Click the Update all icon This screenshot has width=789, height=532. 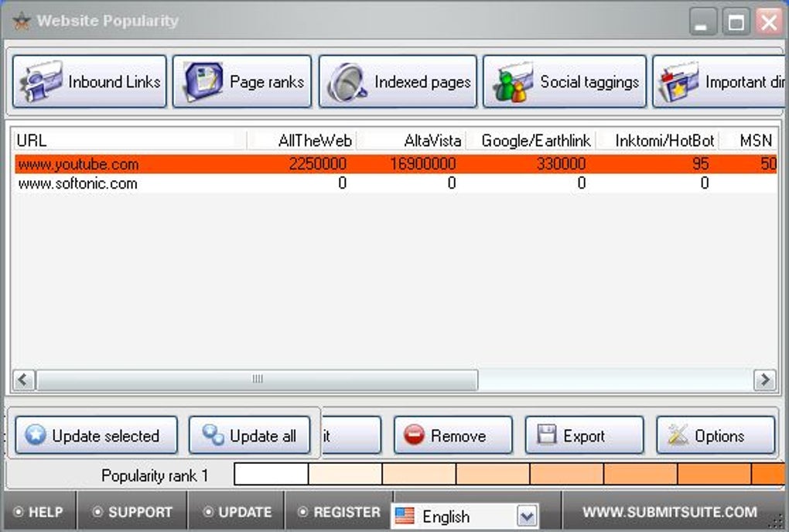point(213,435)
